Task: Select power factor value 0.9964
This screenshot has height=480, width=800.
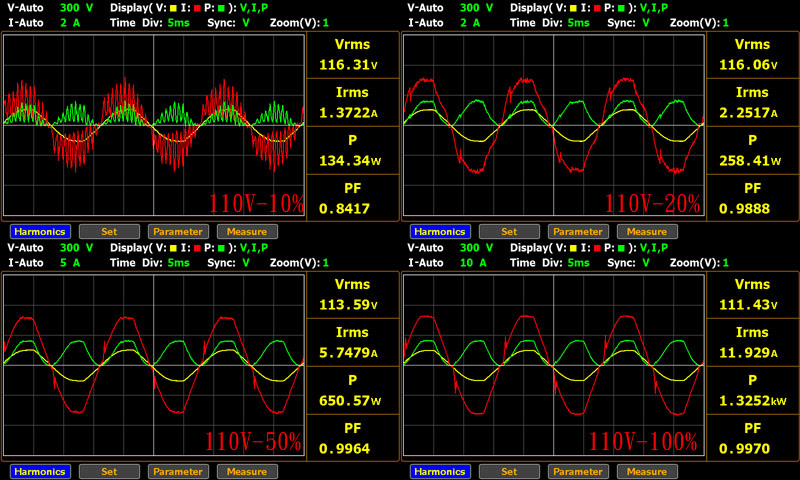Action: (344, 448)
